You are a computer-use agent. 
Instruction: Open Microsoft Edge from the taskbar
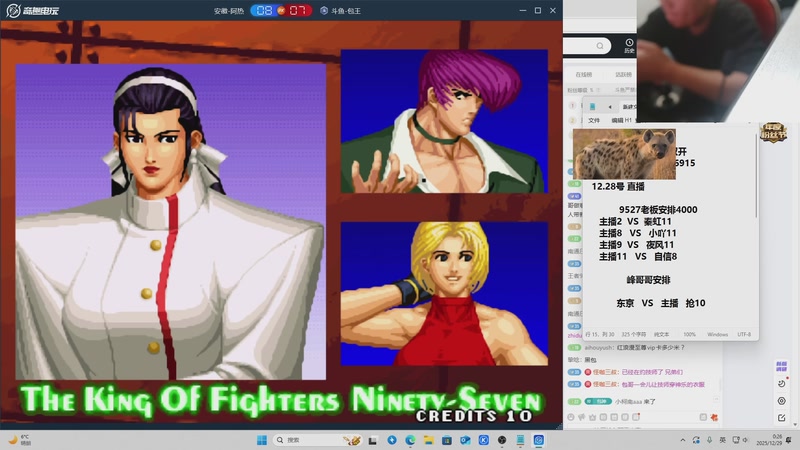(x=410, y=440)
